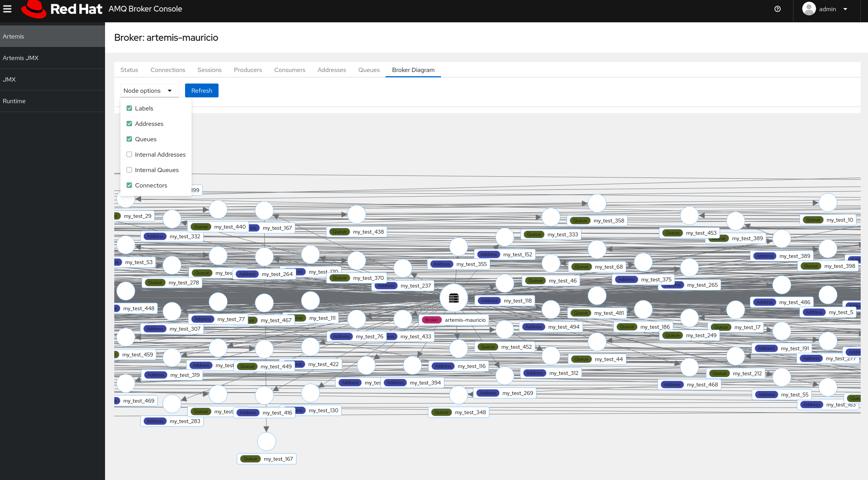Uncheck the Labels checkbox
Image resolution: width=868 pixels, height=480 pixels.
[129, 109]
